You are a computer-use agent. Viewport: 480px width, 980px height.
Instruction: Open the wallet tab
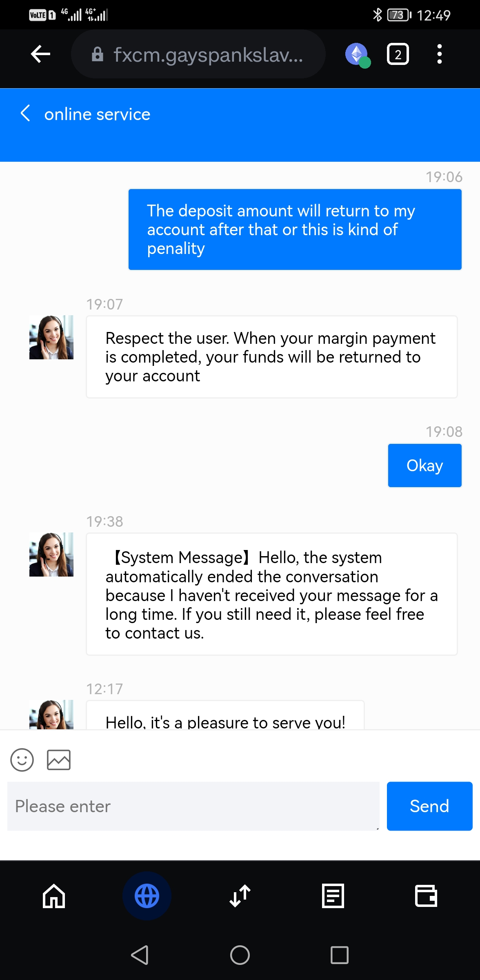coord(426,896)
